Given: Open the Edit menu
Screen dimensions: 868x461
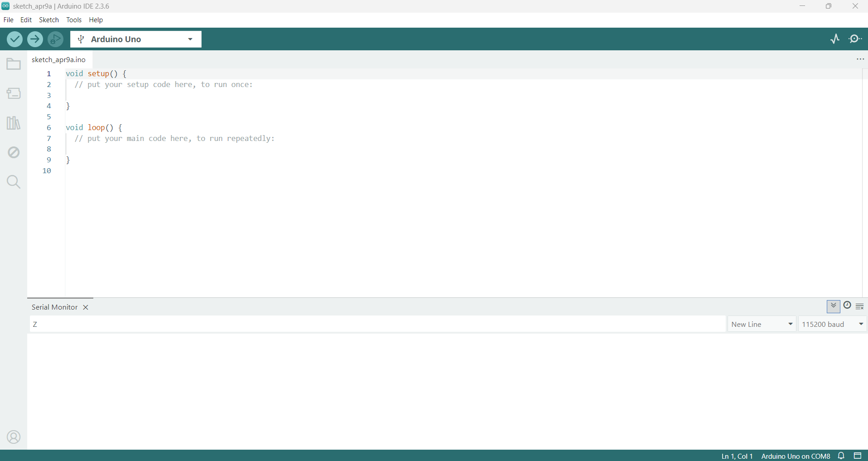Looking at the screenshot, I should (26, 20).
